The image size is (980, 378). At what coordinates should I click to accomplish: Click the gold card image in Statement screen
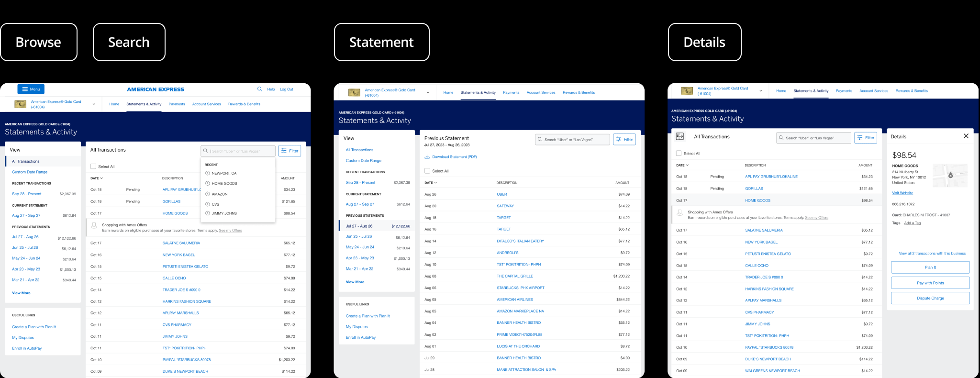point(354,92)
